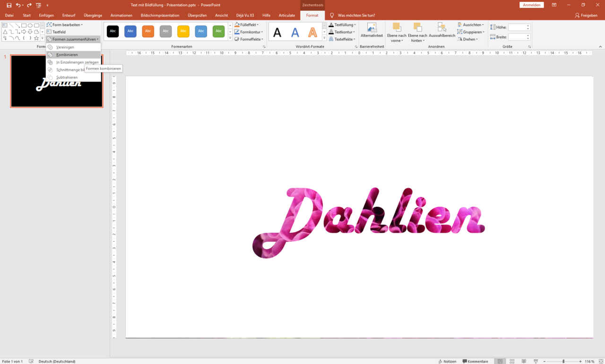
Task: Select the star shape tool
Action: point(36,38)
